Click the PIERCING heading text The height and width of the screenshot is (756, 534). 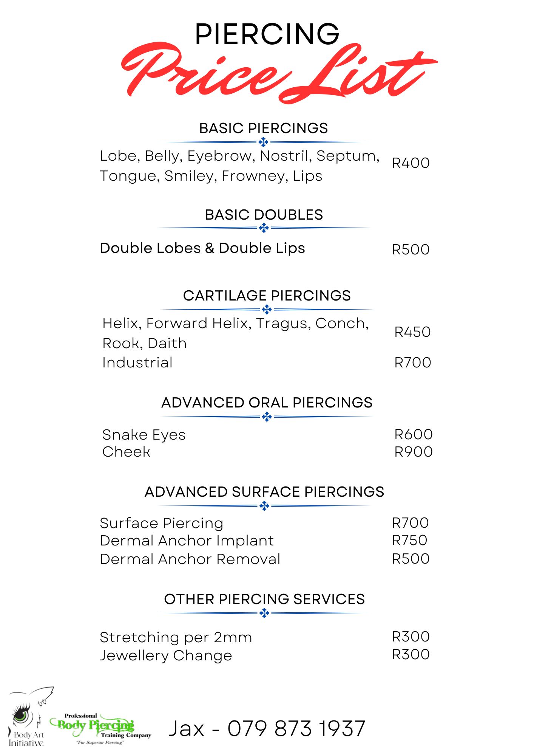(x=267, y=34)
